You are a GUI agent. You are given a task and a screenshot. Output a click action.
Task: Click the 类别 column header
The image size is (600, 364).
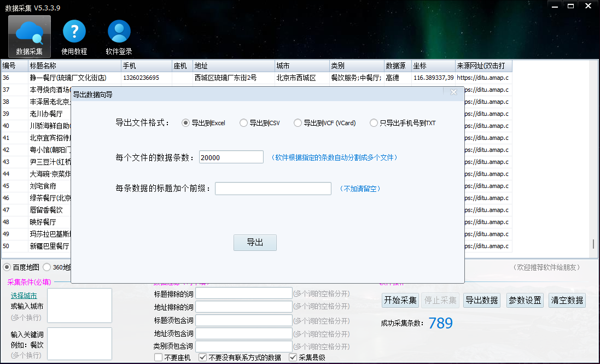tap(357, 66)
